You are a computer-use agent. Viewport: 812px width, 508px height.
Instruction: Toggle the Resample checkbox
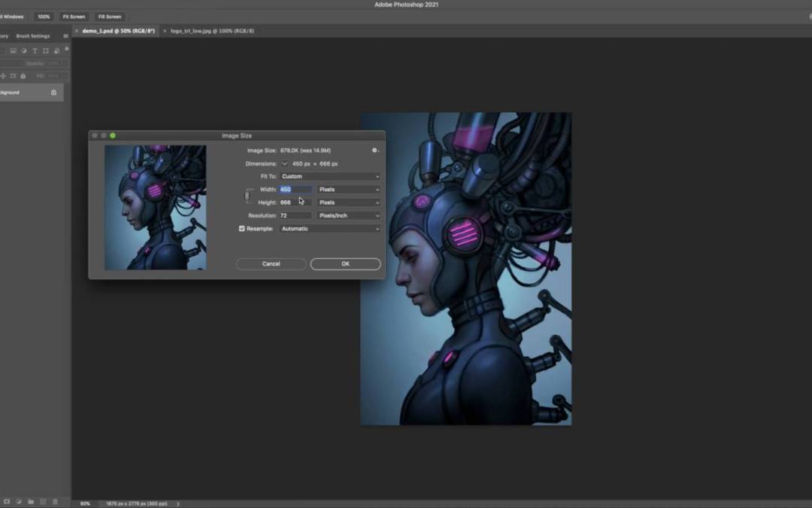click(x=242, y=229)
